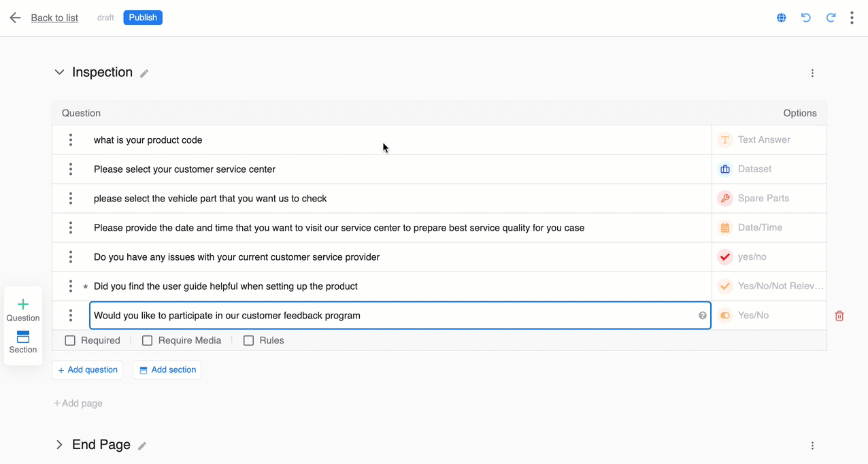Click the globe language icon
The width and height of the screenshot is (868, 464).
(782, 18)
